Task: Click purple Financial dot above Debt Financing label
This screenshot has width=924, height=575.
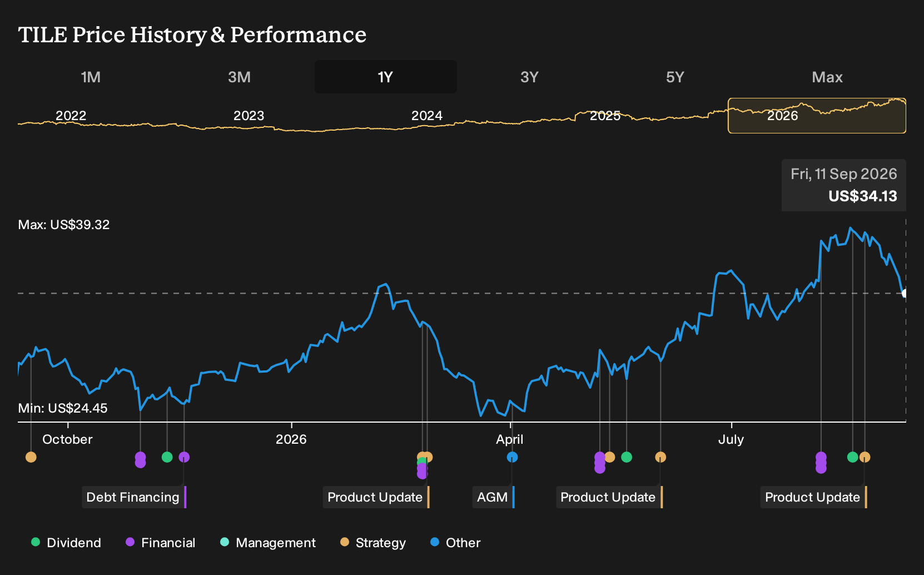Action: coord(184,457)
